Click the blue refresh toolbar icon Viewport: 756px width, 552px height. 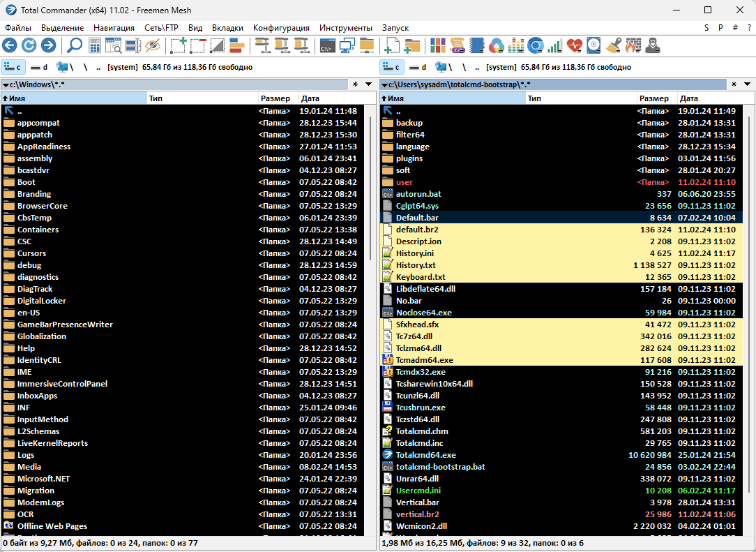(29, 46)
